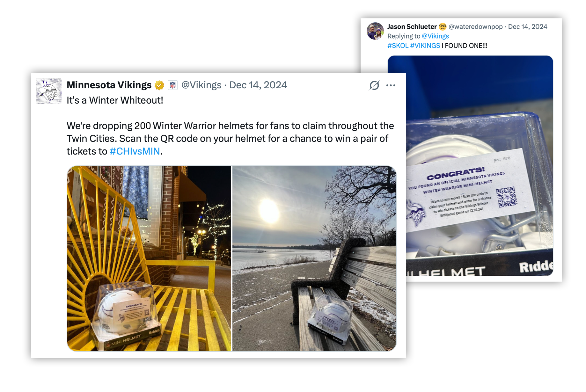Open the yellow bench helmet photo
The image size is (586, 392).
click(x=149, y=258)
